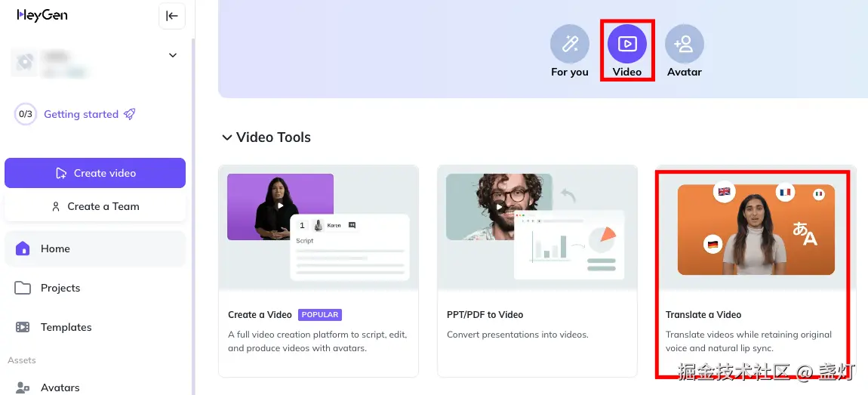Click the UK flag icon

pos(724,192)
